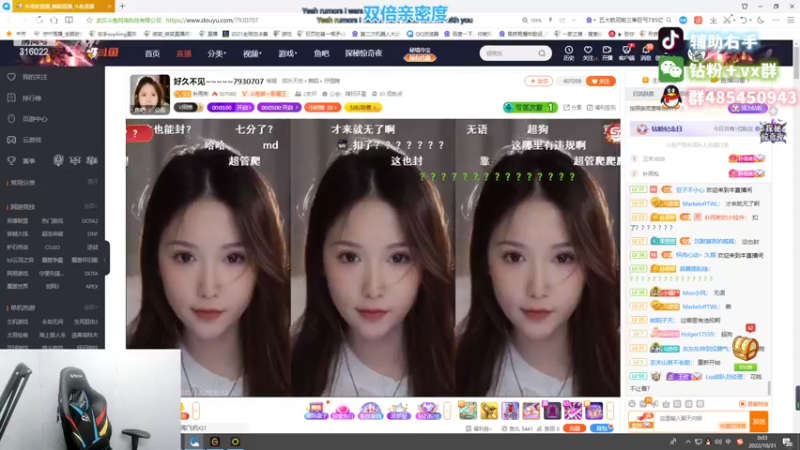
Task: Expand the 游戏 dropdown in nav bar
Action: [x=287, y=53]
